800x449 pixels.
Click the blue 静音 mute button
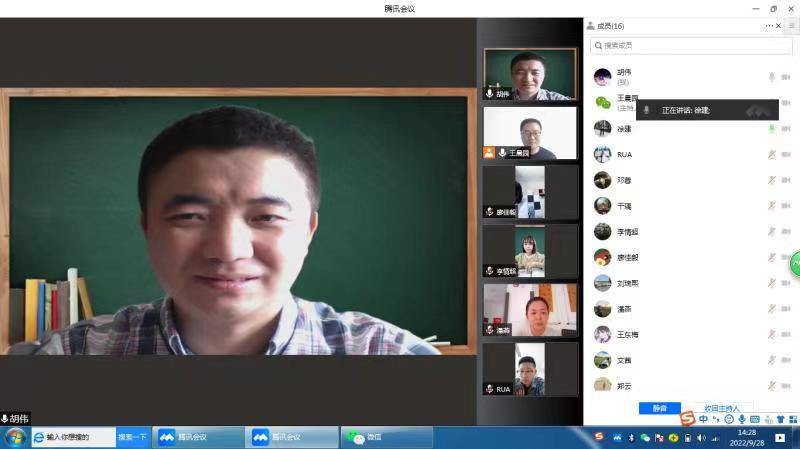click(x=660, y=408)
